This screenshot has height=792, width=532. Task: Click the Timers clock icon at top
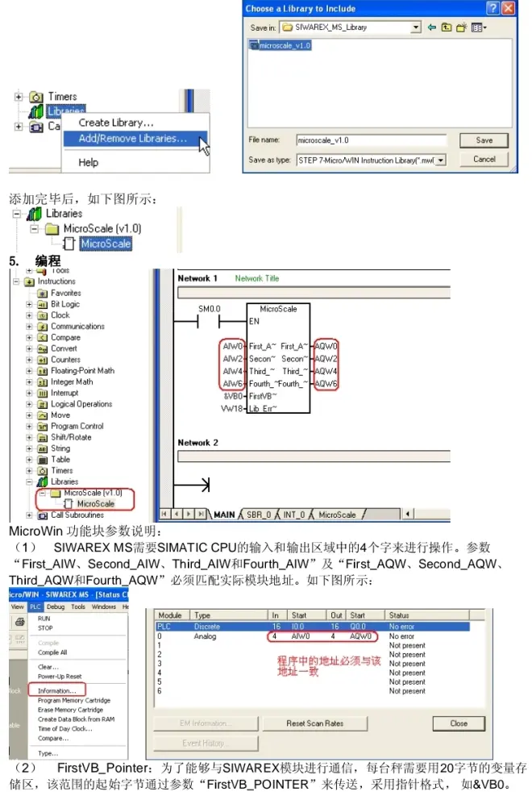35,97
